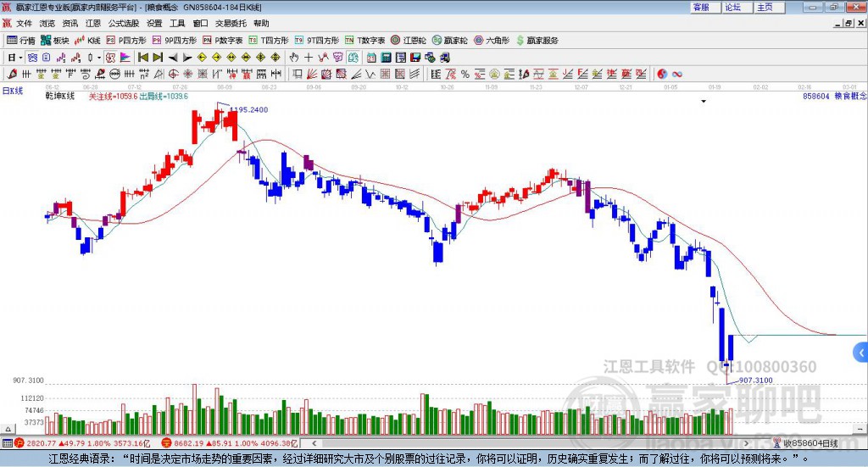Screen dimensions: 868x467
Task: Click the 乾坤K线 indicator label
Action: pyautogui.click(x=60, y=96)
